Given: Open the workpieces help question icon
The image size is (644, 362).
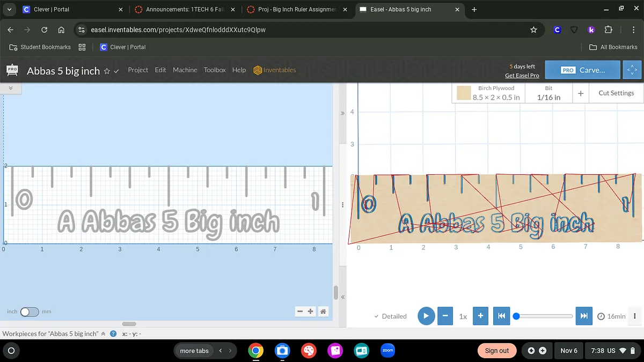Looking at the screenshot, I should pos(113,334).
